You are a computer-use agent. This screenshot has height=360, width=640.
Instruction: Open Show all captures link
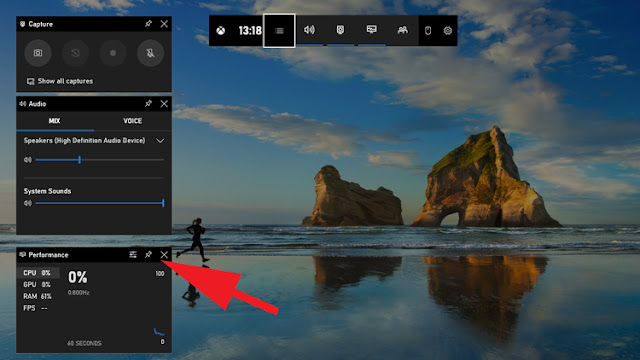pos(60,81)
